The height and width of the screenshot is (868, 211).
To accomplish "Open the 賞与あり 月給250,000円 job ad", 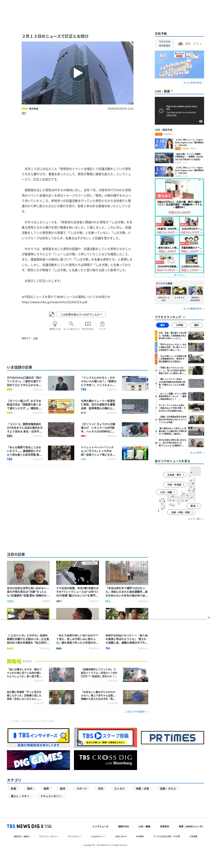I will [x=179, y=197].
